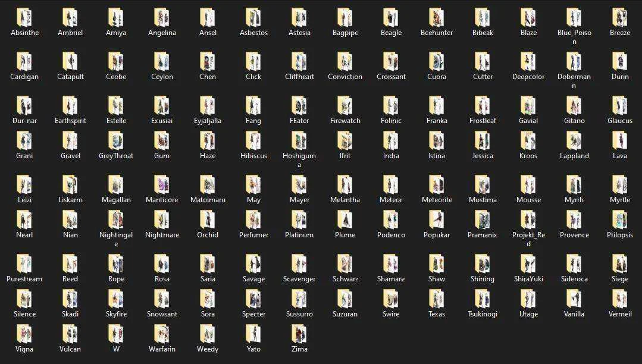Click the Breeze folder icon

620,18
